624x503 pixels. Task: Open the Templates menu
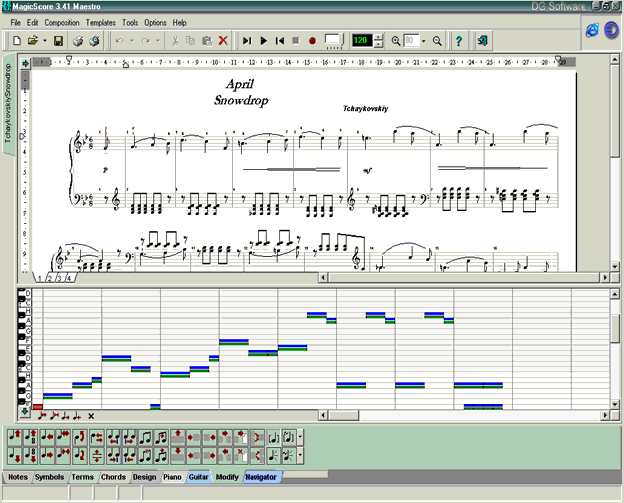101,23
